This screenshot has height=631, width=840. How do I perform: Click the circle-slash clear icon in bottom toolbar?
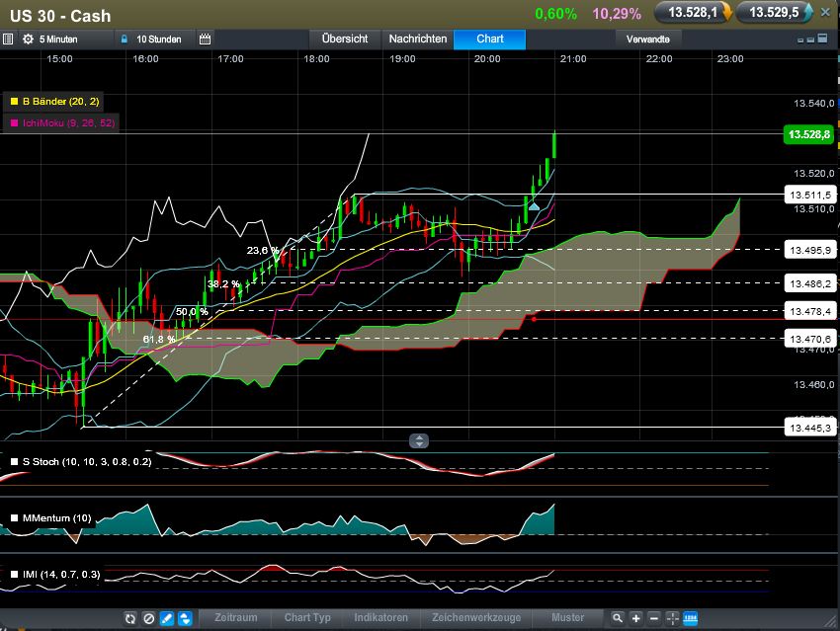pos(148,618)
